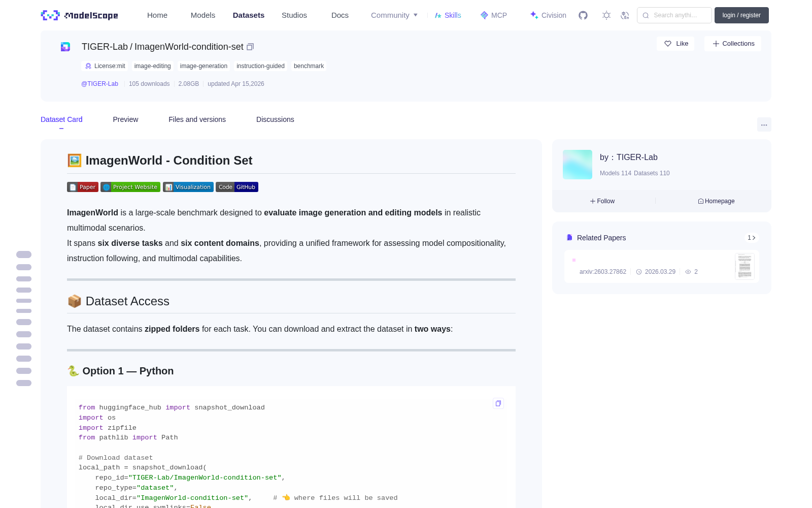The width and height of the screenshot is (812, 508).
Task: Go to the Home menu item
Action: click(x=157, y=15)
